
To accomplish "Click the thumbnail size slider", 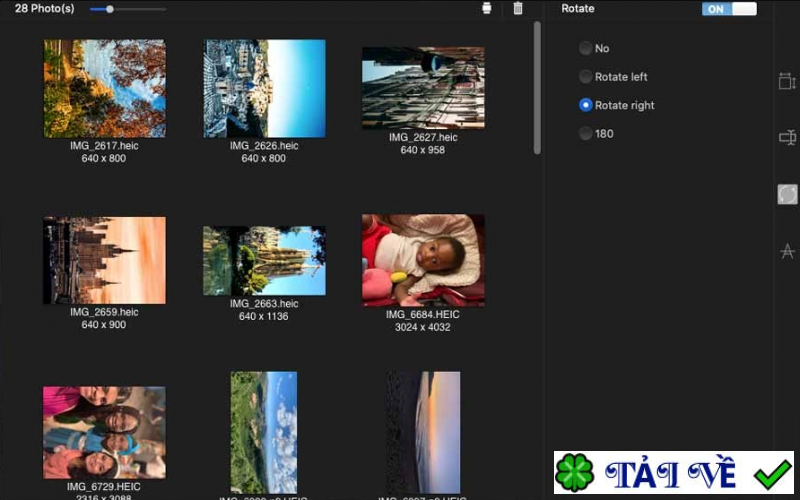I will 109,9.
